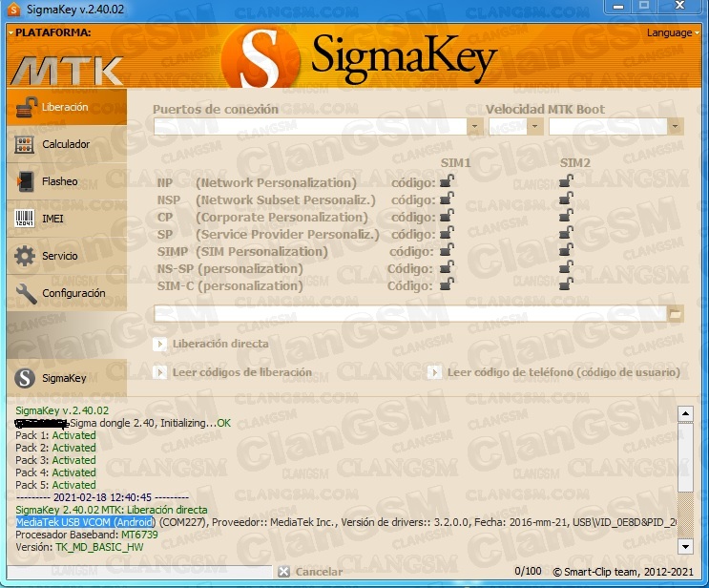Click the CP SIM2 padlock icon
This screenshot has height=588, width=709.
coord(566,216)
